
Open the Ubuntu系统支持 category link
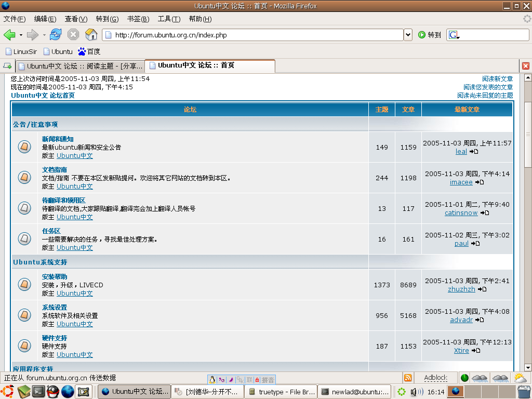(40, 262)
